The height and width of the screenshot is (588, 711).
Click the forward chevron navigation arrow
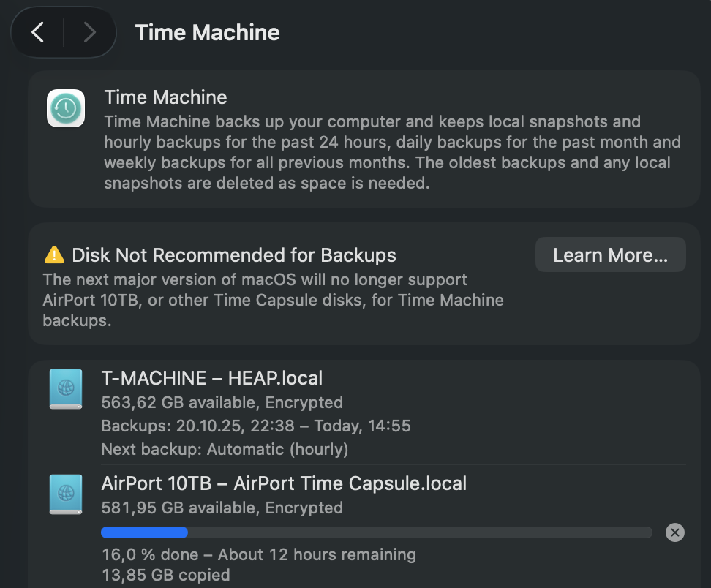point(90,32)
